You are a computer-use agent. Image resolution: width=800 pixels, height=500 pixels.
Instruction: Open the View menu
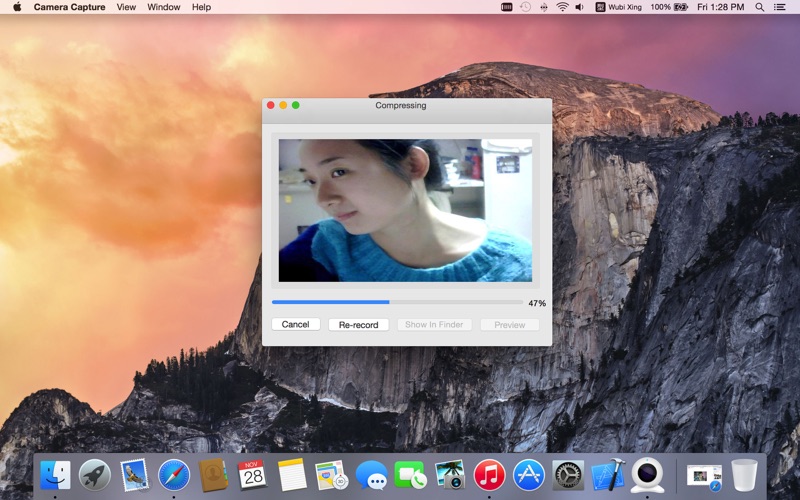point(126,7)
